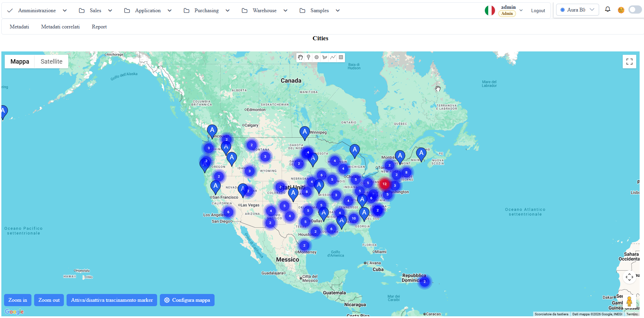
Task: Click the Configura mappa button
Action: click(187, 300)
